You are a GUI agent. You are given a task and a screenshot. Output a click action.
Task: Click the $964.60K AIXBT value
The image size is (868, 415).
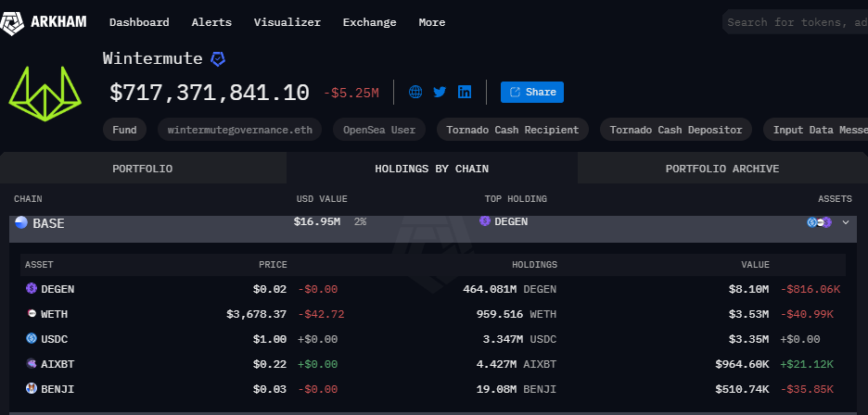pyautogui.click(x=742, y=364)
